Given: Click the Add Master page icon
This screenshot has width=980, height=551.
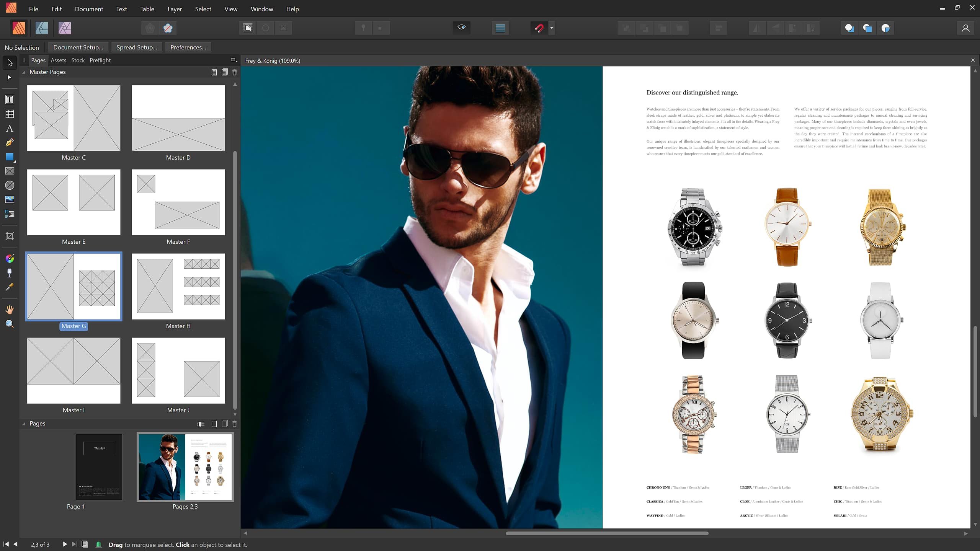Looking at the screenshot, I should point(214,72).
